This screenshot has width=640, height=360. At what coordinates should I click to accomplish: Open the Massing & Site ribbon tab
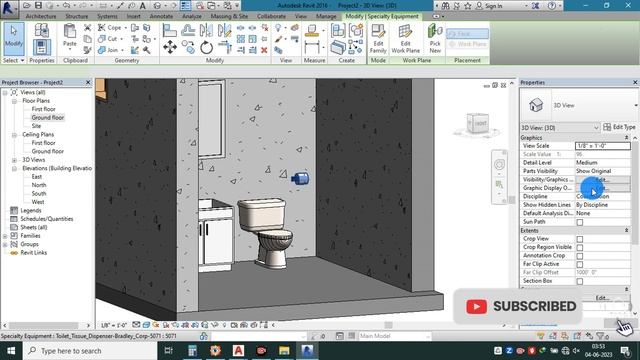pos(229,16)
